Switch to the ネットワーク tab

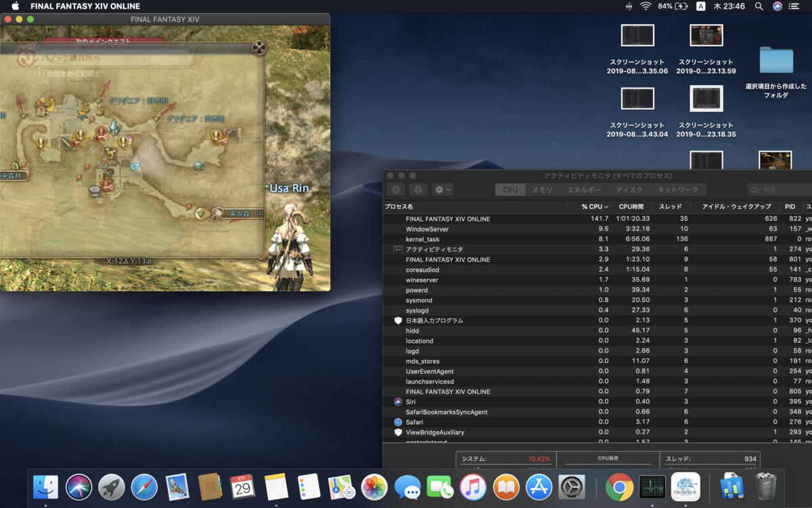(x=678, y=190)
